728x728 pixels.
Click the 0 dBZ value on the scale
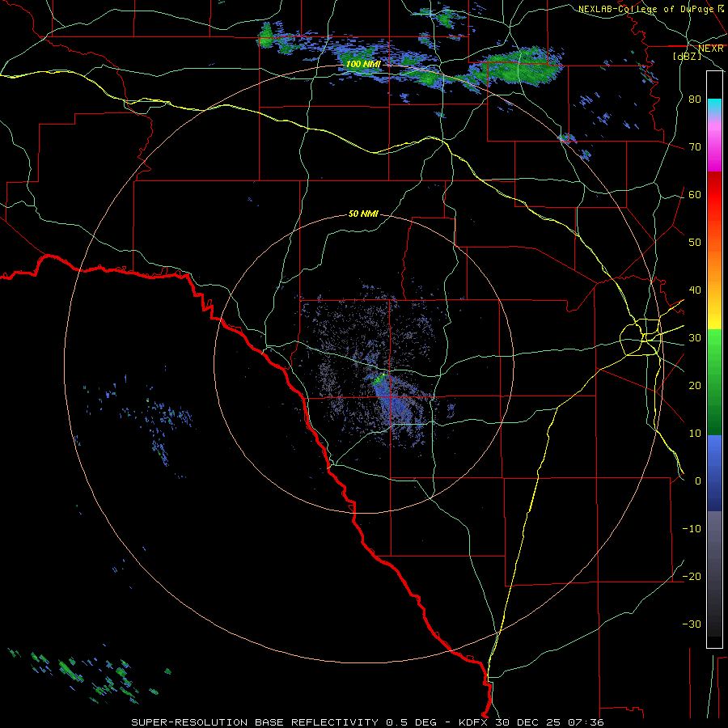tap(698, 481)
